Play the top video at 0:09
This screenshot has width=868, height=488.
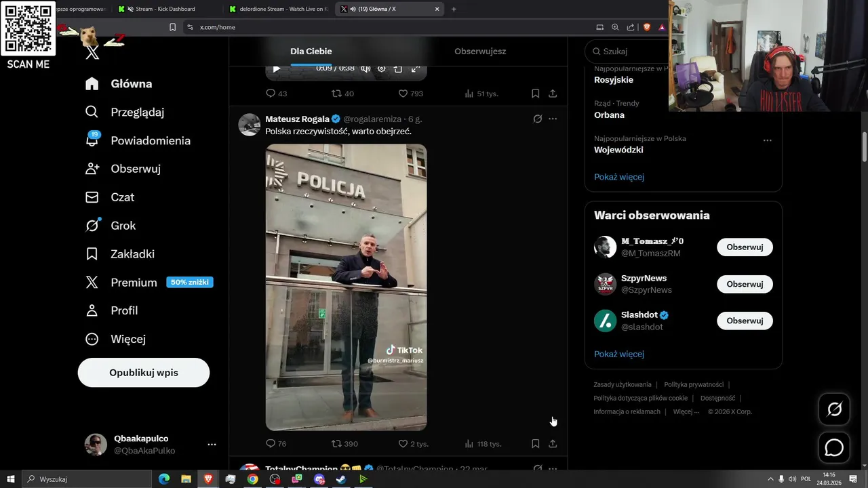276,68
